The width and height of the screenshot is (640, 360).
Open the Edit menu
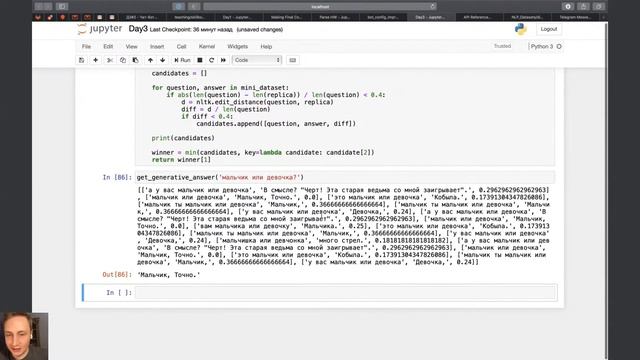point(108,47)
